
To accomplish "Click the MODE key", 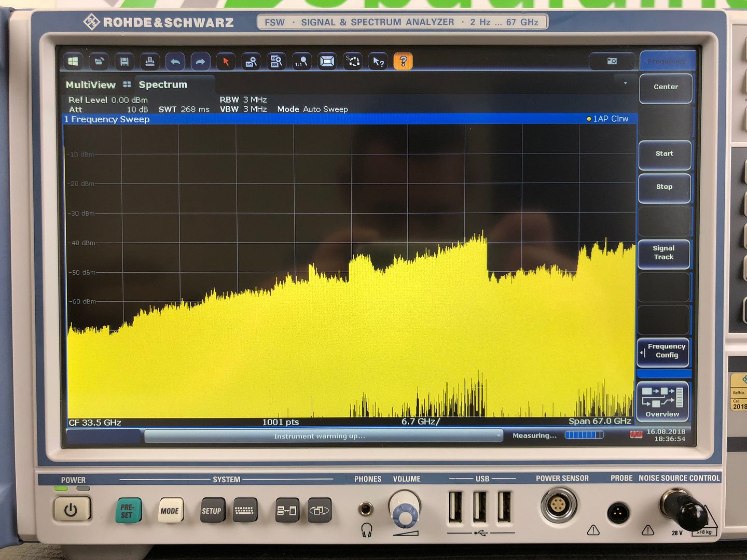I will point(170,511).
